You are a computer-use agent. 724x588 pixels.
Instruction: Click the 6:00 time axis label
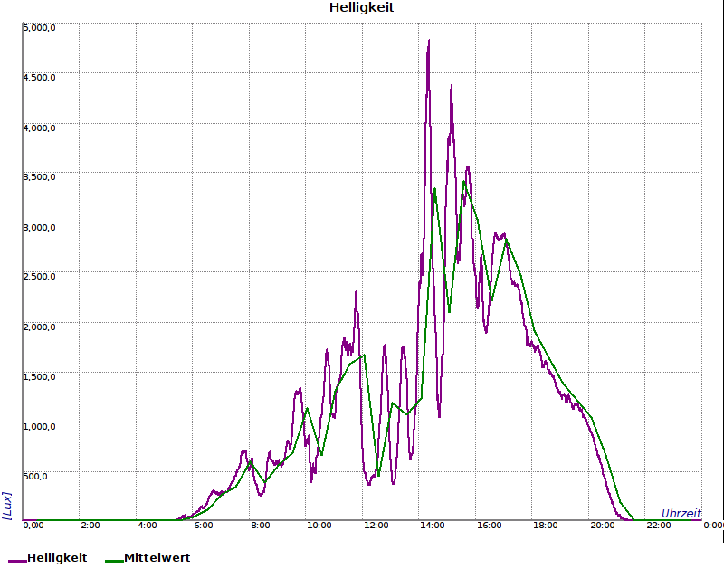(203, 526)
